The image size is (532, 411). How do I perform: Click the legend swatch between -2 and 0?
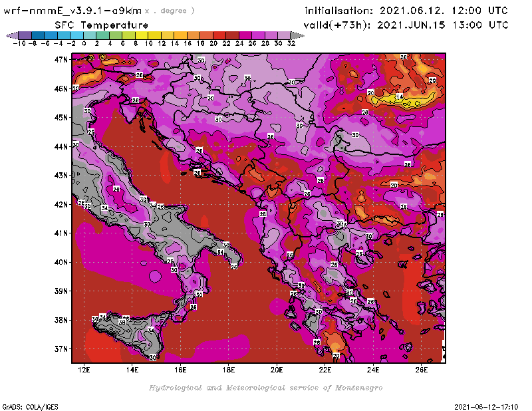pos(76,35)
